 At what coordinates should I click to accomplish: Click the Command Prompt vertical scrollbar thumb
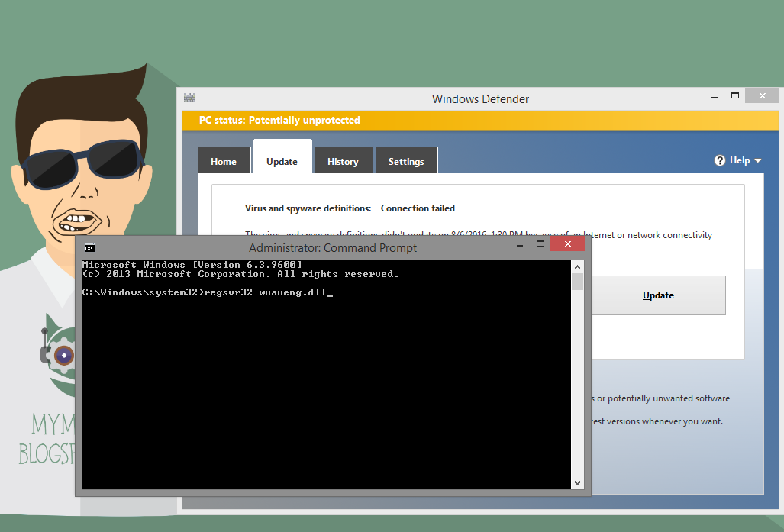pyautogui.click(x=577, y=282)
